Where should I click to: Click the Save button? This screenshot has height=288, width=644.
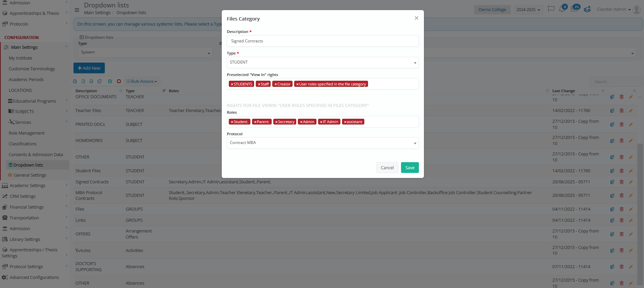[409, 168]
